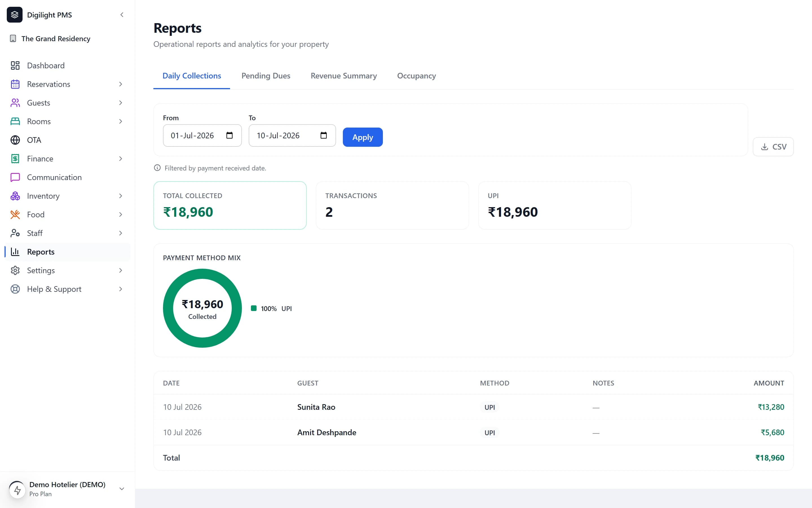This screenshot has width=812, height=508.
Task: Click the AMOUNT column header
Action: [769, 383]
